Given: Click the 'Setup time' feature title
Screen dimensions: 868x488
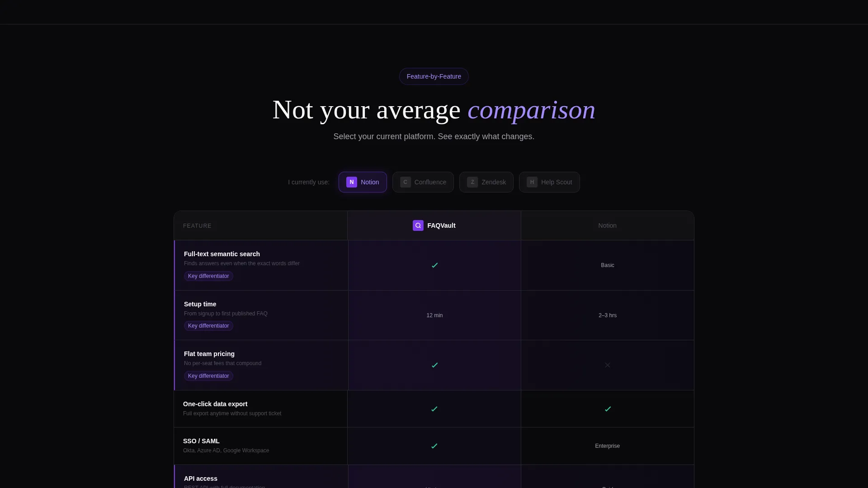Looking at the screenshot, I should (x=200, y=304).
